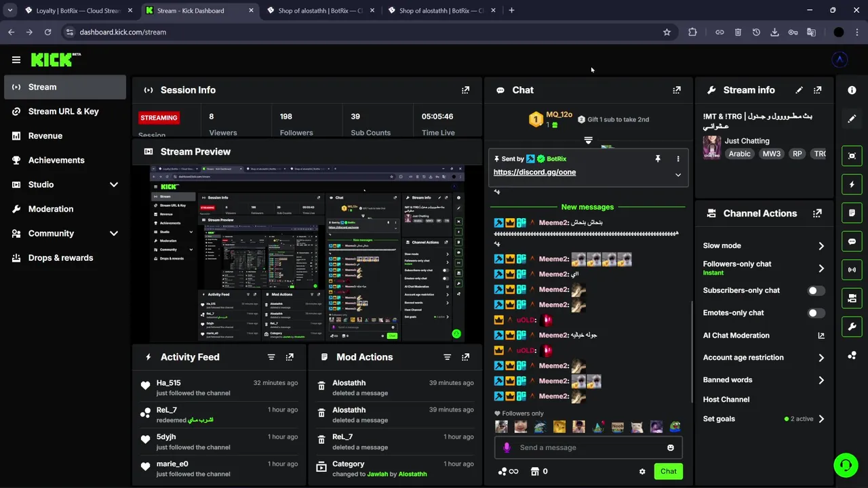Open Mod Actions filter options
This screenshot has height=488, width=868.
pos(447,357)
